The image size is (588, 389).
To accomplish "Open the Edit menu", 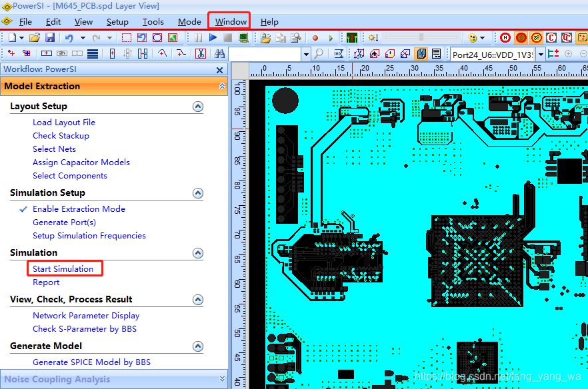I will [x=53, y=22].
